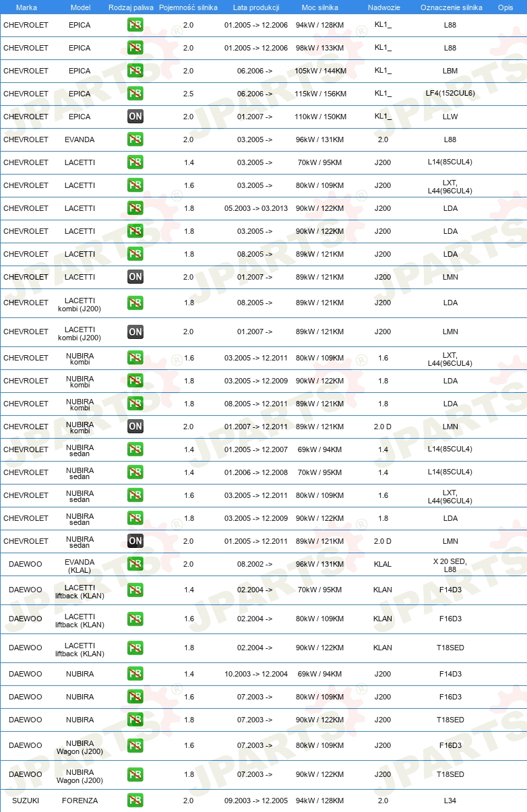The height and width of the screenshot is (812, 527).
Task: Click the PB icon for Lacetti kombi (J200) 1.8
Action: pyautogui.click(x=135, y=303)
